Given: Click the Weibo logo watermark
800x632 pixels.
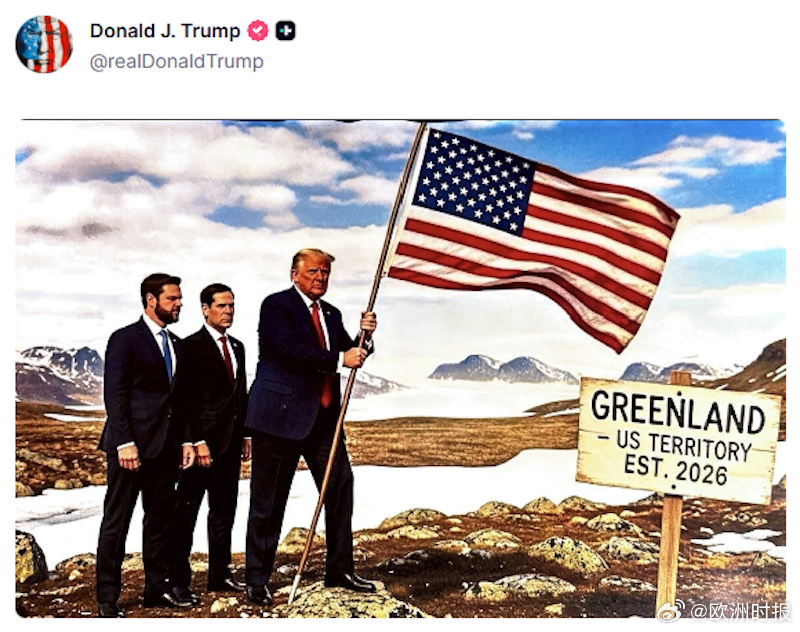Looking at the screenshot, I should tap(671, 611).
